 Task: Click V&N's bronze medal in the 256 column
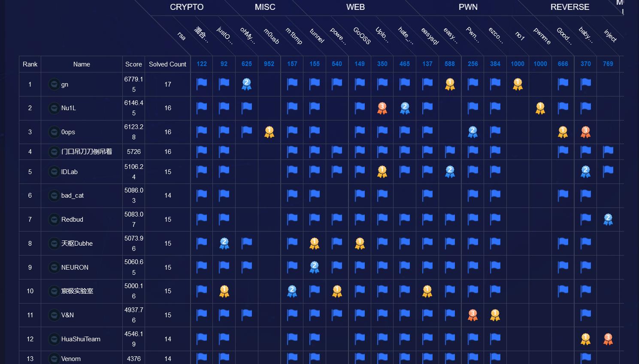(472, 315)
